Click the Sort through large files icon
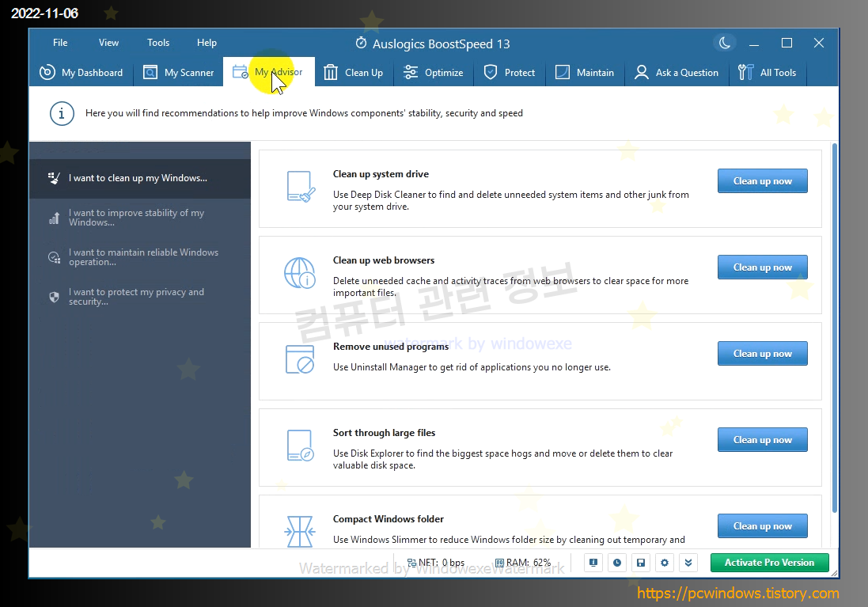This screenshot has width=868, height=607. (301, 446)
